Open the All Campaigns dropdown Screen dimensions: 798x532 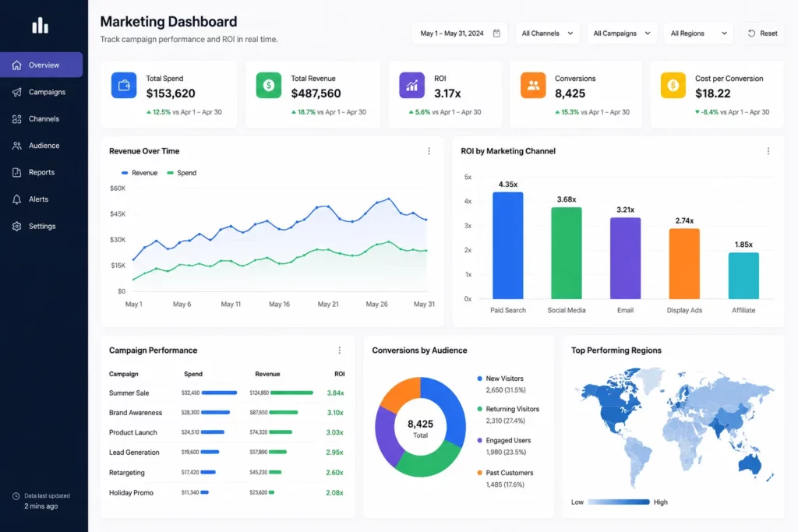(x=621, y=33)
